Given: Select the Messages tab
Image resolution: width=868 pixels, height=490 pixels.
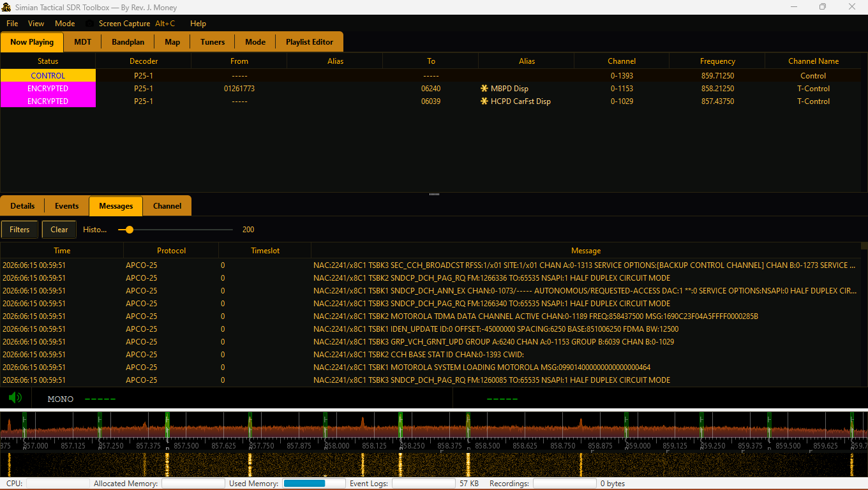Looking at the screenshot, I should [116, 206].
